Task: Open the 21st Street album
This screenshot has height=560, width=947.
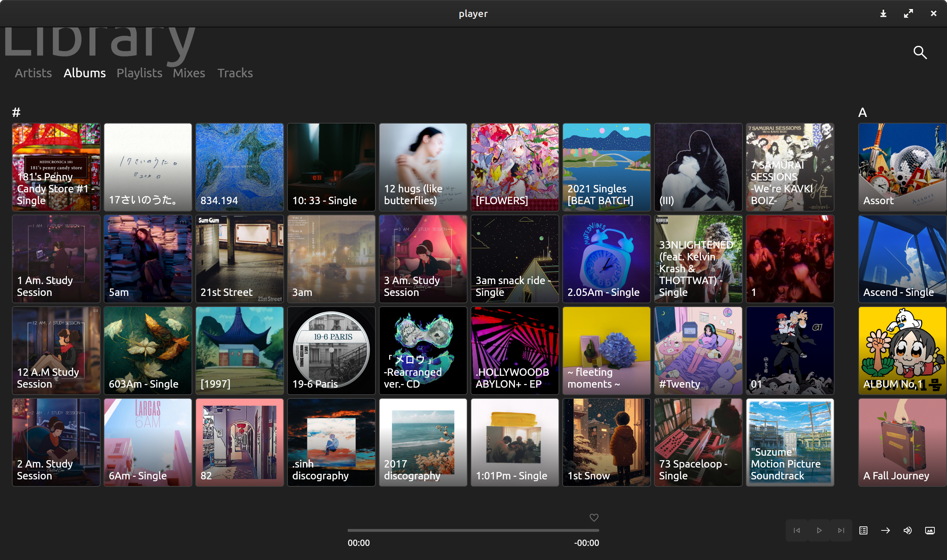Action: [x=240, y=259]
